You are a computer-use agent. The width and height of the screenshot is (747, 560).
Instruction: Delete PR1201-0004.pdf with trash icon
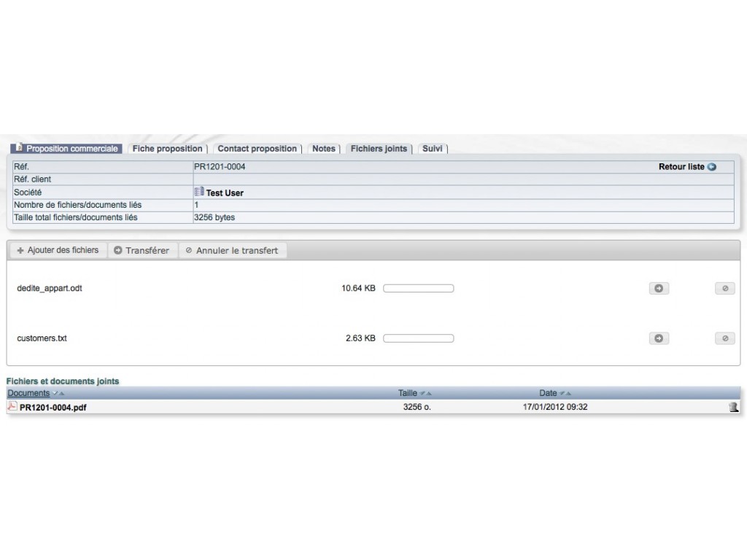tap(733, 407)
